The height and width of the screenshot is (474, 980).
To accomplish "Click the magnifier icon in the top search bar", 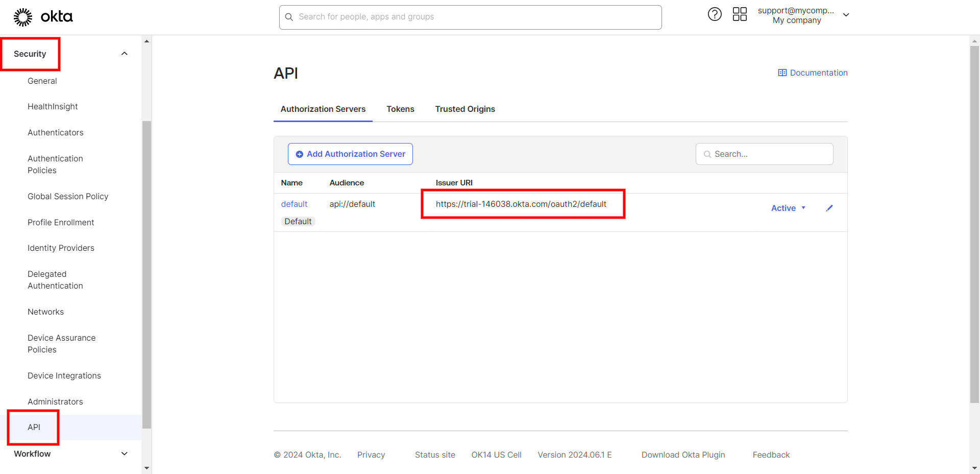I will coord(289,17).
